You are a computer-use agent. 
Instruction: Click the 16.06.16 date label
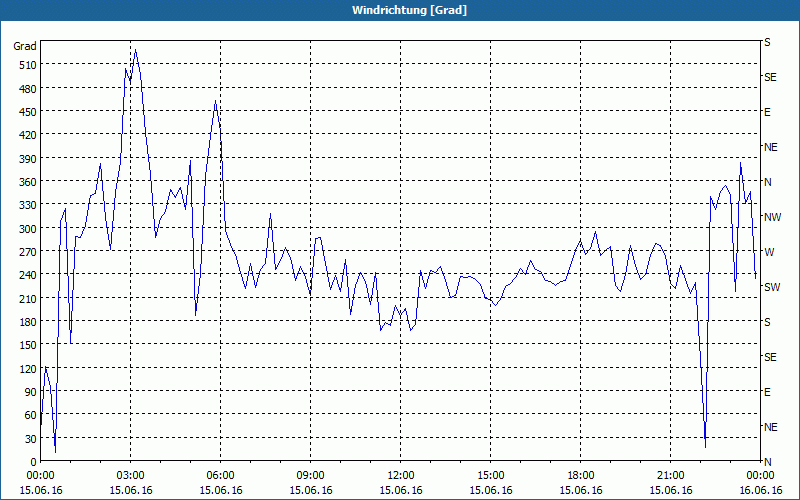(x=761, y=490)
